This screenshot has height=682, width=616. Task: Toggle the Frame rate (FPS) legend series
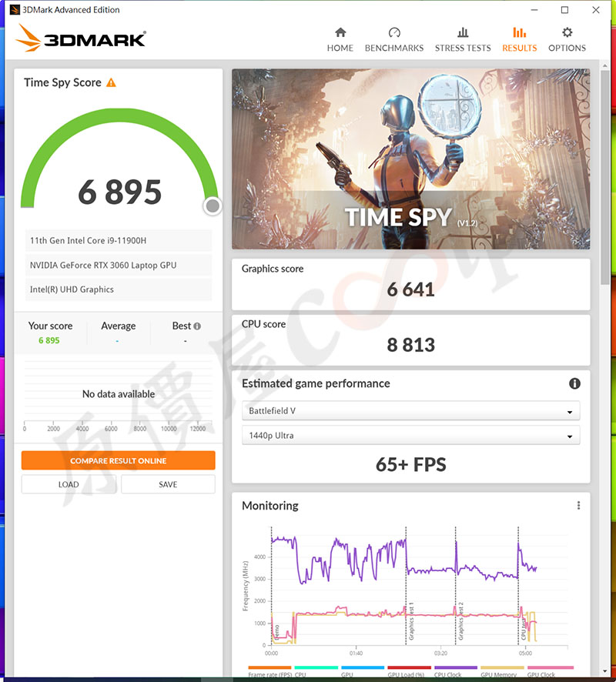[x=269, y=674]
